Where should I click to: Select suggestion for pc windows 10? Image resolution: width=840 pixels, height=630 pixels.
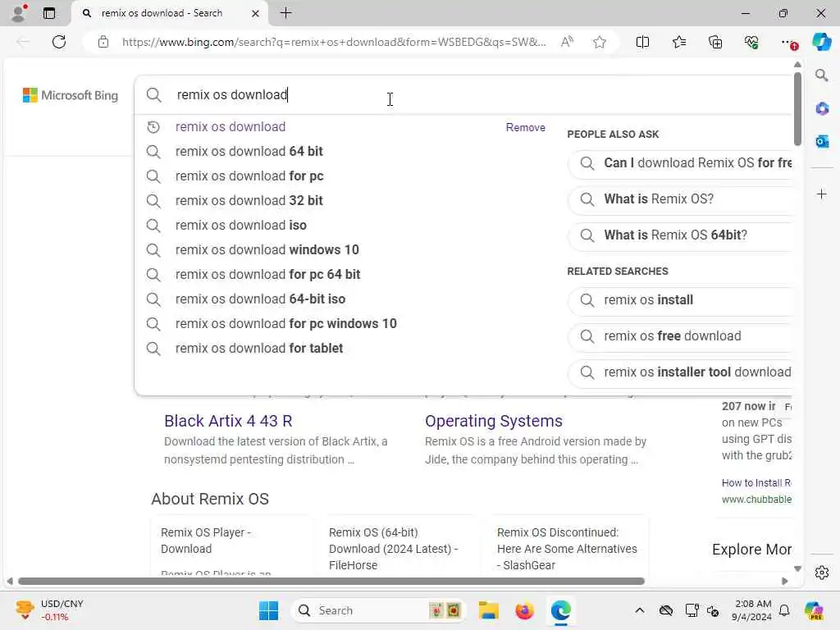[x=286, y=324]
